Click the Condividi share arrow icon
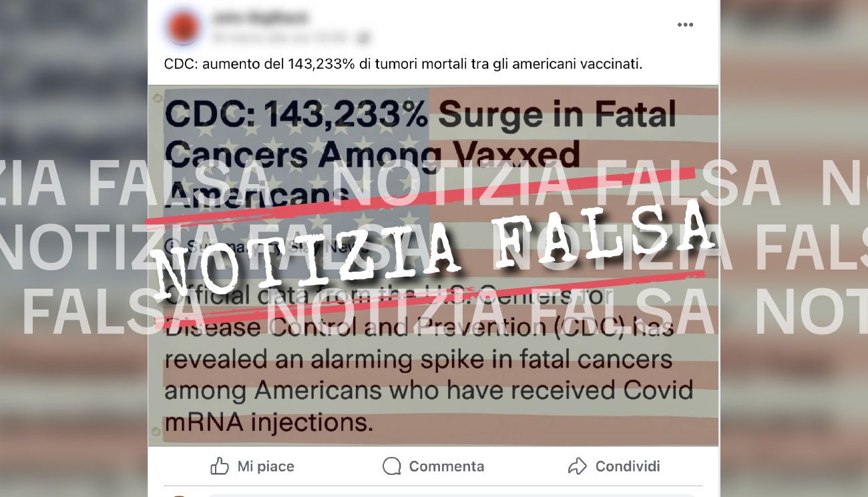This screenshot has width=868, height=497. click(577, 466)
